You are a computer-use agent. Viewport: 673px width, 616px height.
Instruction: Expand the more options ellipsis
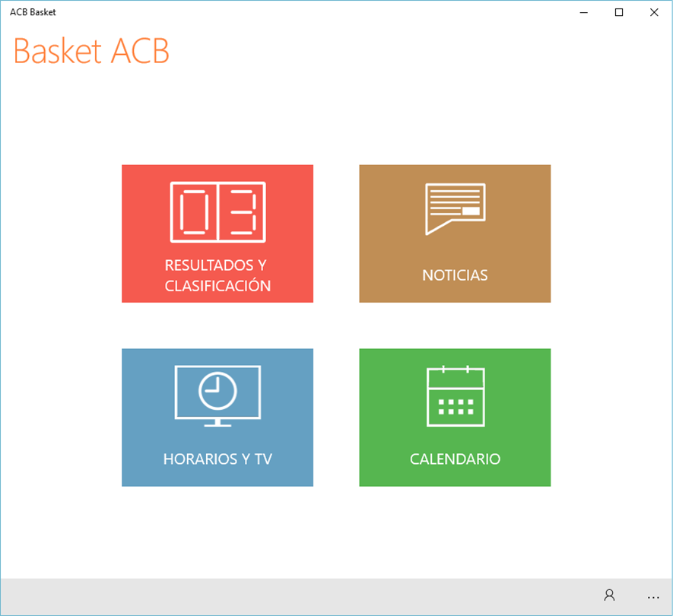pos(653,597)
